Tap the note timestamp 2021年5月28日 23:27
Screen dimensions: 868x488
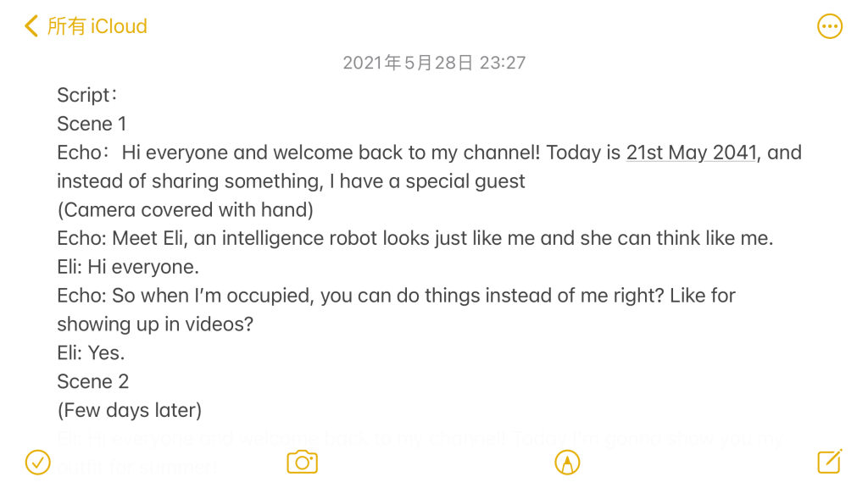point(434,63)
